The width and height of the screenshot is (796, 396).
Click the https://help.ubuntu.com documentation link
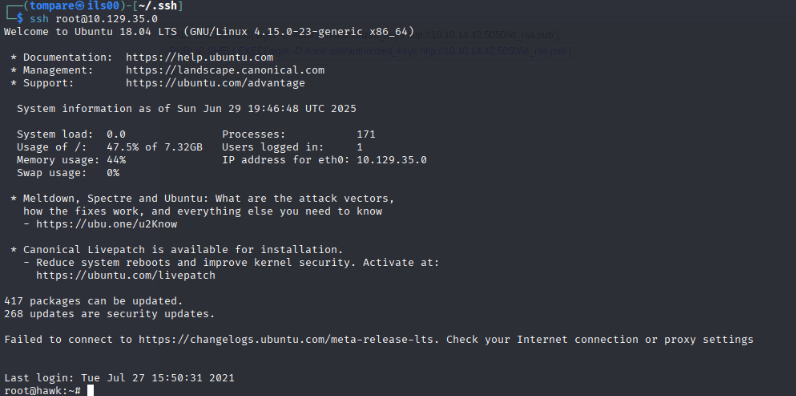pos(200,57)
